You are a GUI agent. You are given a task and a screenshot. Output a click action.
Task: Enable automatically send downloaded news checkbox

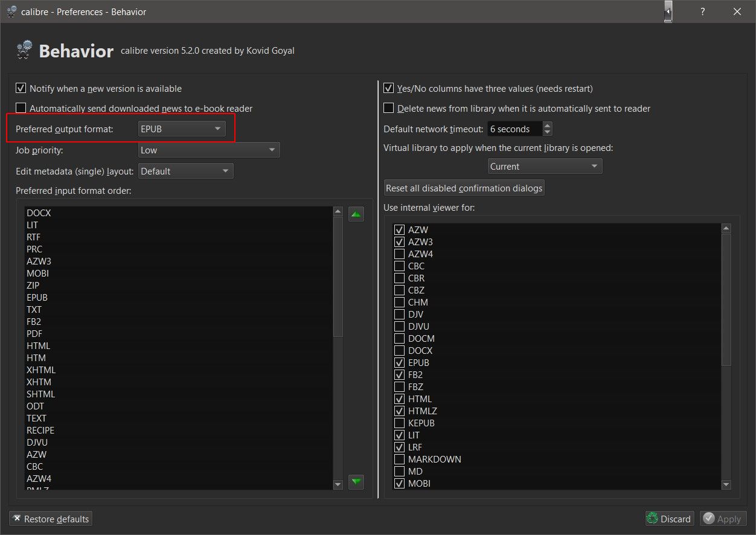pyautogui.click(x=21, y=108)
